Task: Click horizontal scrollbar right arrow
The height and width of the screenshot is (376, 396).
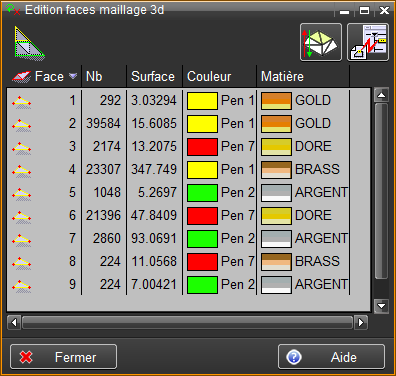Action: [x=361, y=322]
